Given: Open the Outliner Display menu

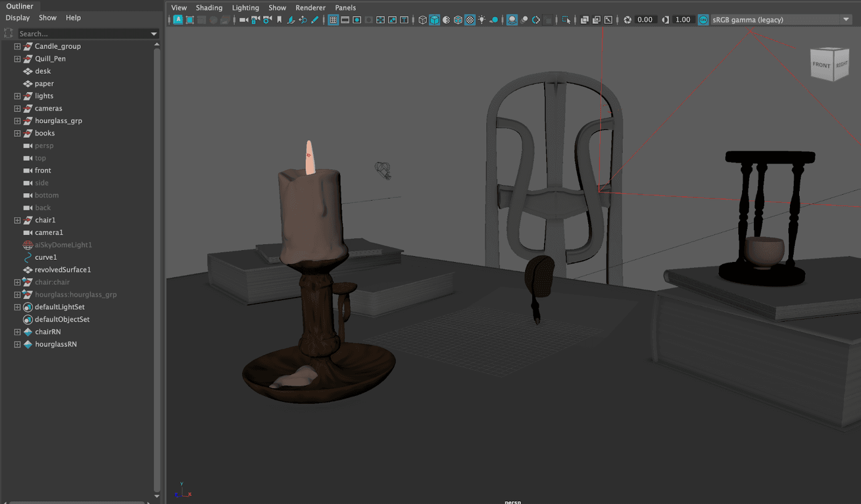Looking at the screenshot, I should (x=18, y=18).
